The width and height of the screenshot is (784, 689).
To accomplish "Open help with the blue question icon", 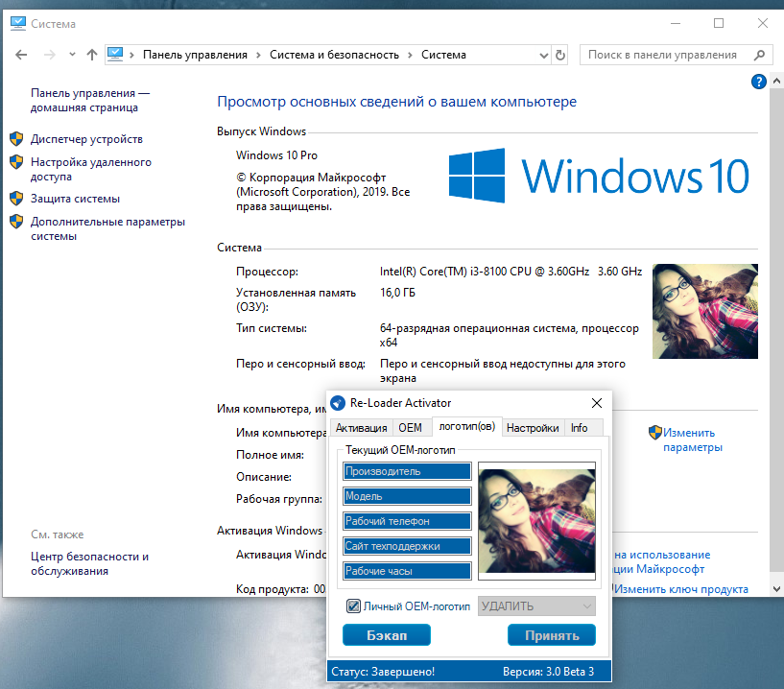I will 758,82.
